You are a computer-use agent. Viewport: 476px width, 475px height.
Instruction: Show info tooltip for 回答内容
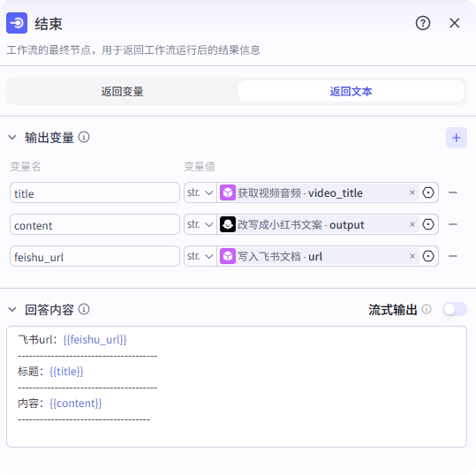click(x=84, y=309)
